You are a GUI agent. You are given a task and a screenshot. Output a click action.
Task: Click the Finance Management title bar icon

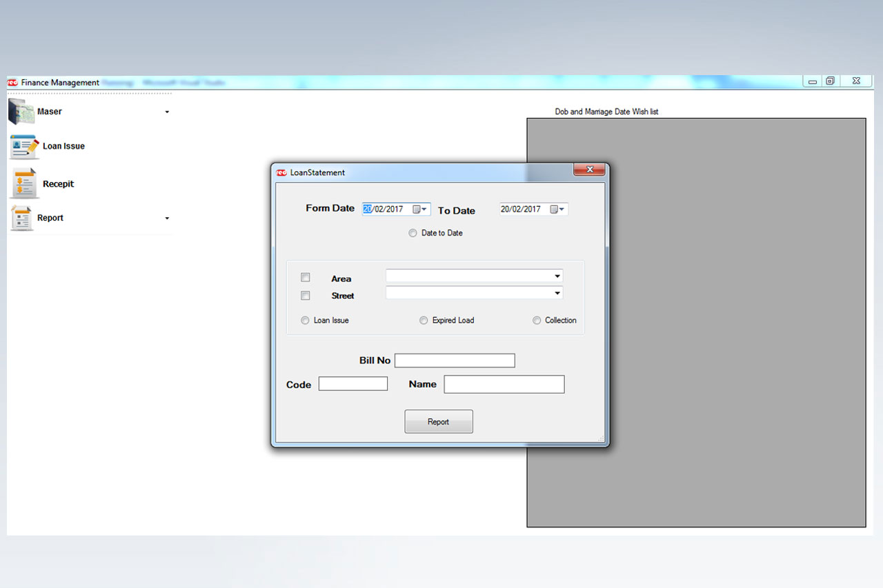pyautogui.click(x=12, y=83)
